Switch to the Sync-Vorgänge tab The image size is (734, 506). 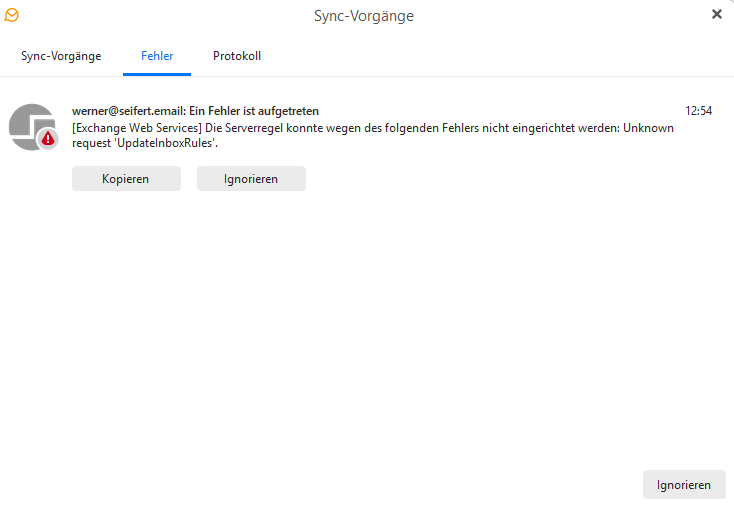(x=61, y=56)
